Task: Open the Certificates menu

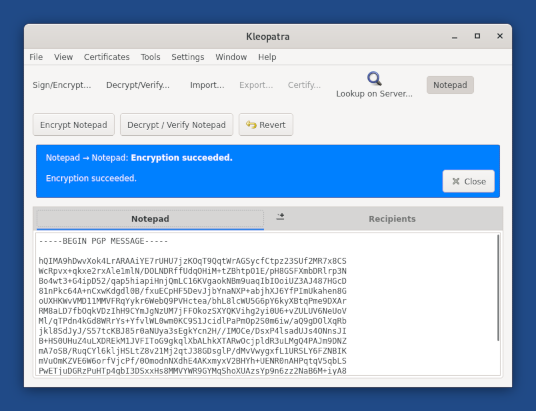Action: 107,57
